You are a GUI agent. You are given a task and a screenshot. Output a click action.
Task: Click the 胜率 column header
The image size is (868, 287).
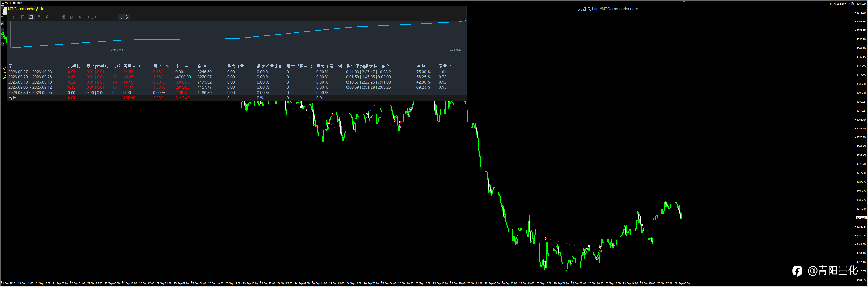[421, 66]
